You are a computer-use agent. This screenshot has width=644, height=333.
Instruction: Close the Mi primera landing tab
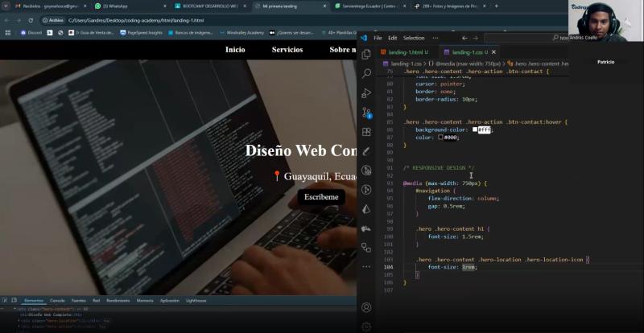click(x=324, y=6)
